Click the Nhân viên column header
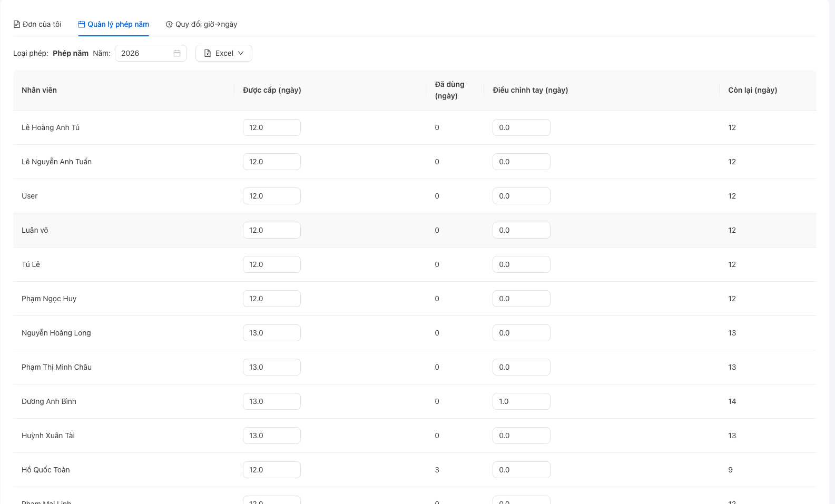 [x=124, y=90]
